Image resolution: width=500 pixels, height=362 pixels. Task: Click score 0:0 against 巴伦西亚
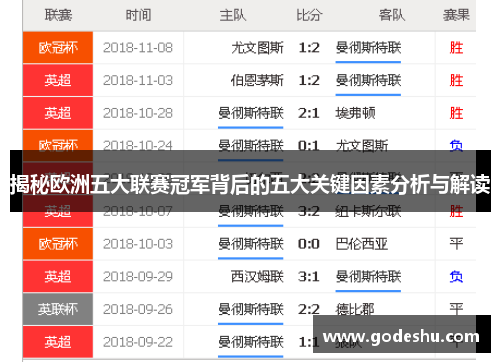(309, 244)
